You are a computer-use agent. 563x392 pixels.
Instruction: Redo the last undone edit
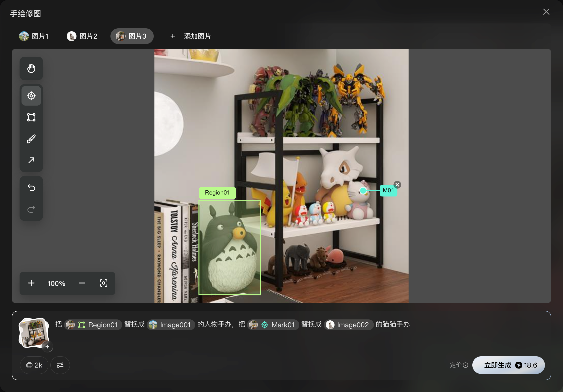coord(31,209)
